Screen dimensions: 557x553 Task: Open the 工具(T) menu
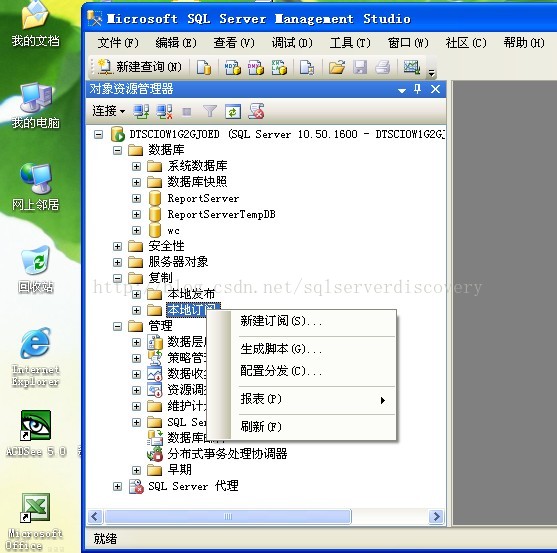click(350, 43)
